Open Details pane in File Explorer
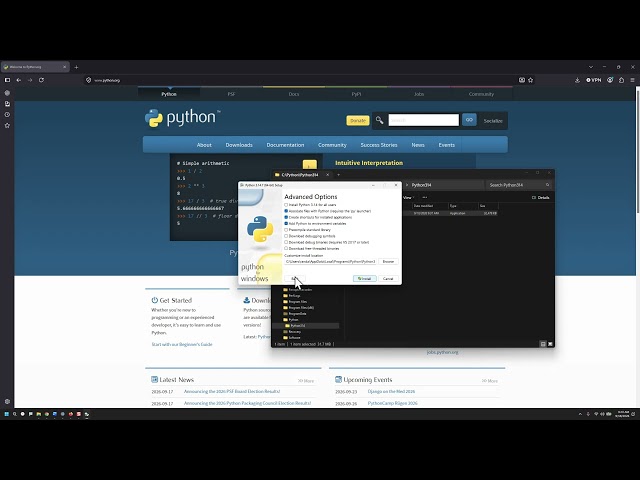Viewport: 640px width, 480px height. point(540,198)
